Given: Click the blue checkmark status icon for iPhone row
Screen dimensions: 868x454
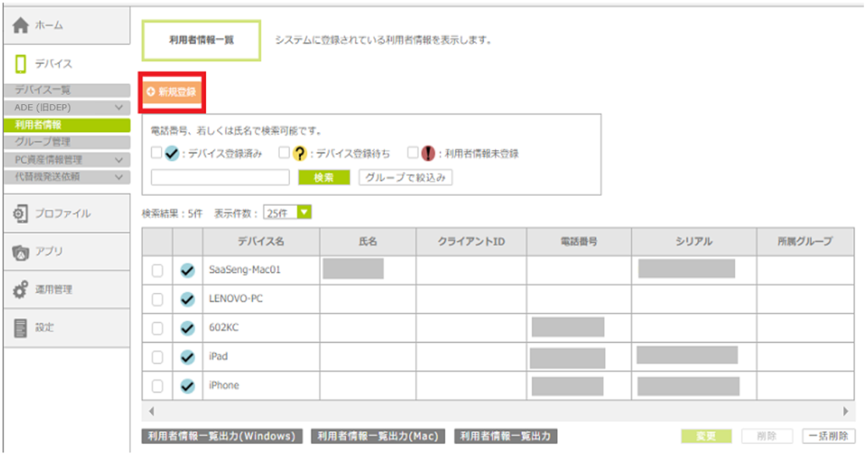Looking at the screenshot, I should tap(187, 386).
